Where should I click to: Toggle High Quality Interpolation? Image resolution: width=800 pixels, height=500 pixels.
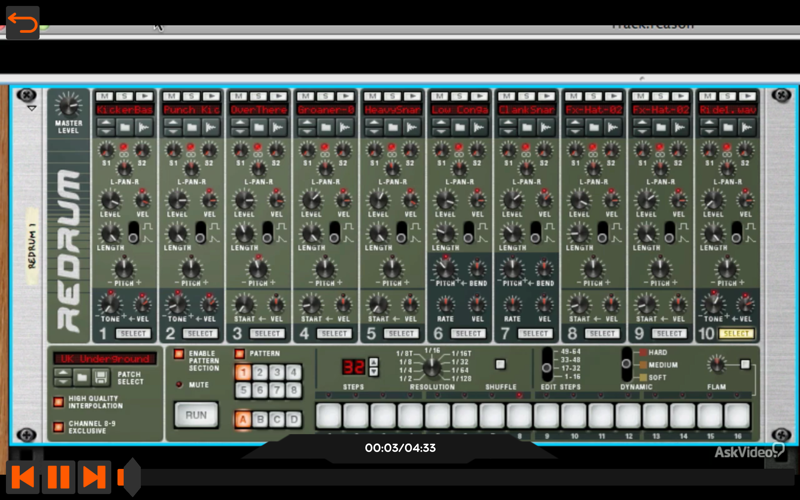[59, 402]
